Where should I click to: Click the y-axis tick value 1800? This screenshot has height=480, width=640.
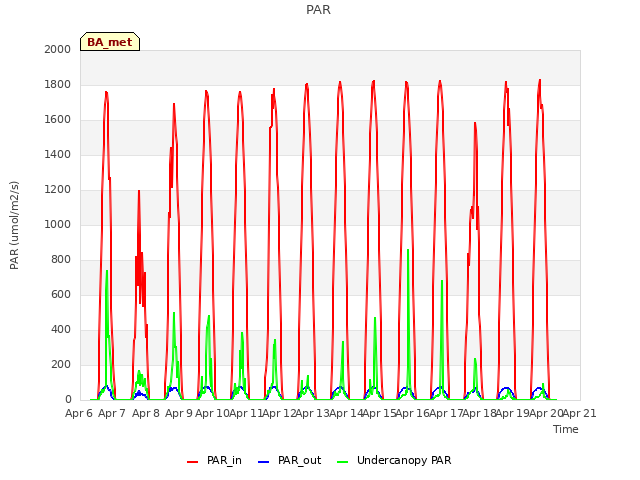coord(58,84)
